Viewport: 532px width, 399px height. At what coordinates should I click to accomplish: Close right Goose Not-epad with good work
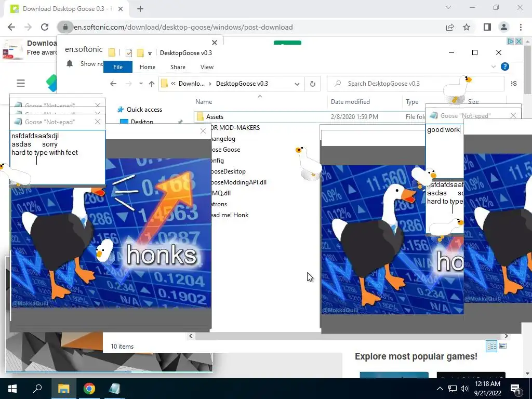point(513,116)
